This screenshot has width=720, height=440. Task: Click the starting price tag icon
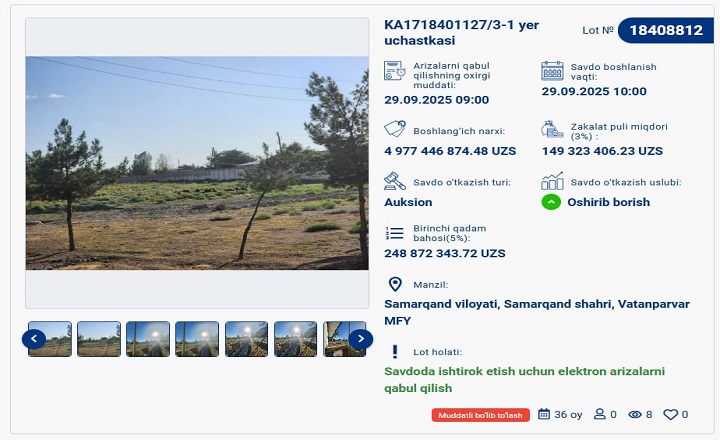point(395,129)
